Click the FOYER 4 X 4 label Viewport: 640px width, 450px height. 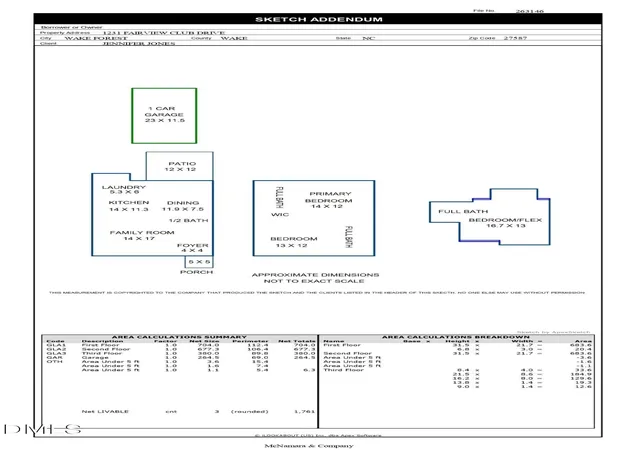click(x=193, y=248)
